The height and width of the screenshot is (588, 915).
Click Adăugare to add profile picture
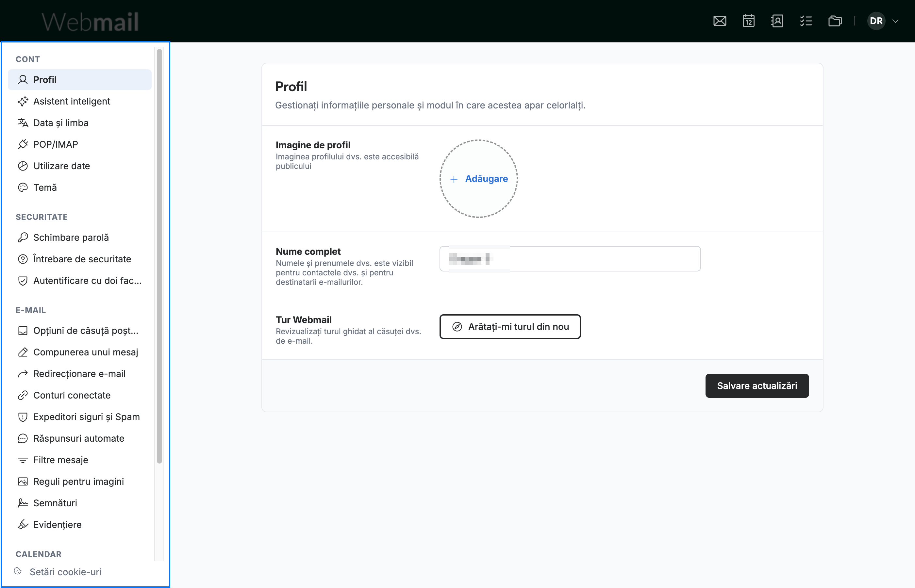coord(478,179)
